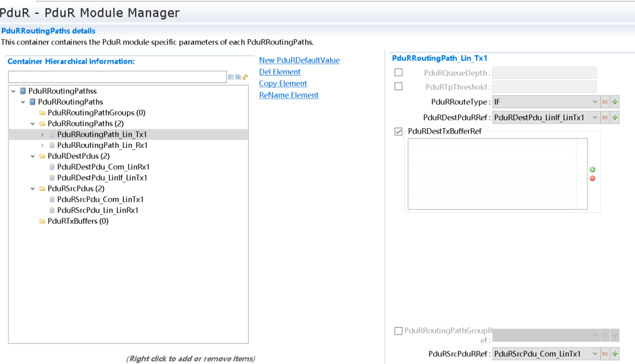The width and height of the screenshot is (635, 364).
Task: Click the Del Element link
Action: click(280, 72)
